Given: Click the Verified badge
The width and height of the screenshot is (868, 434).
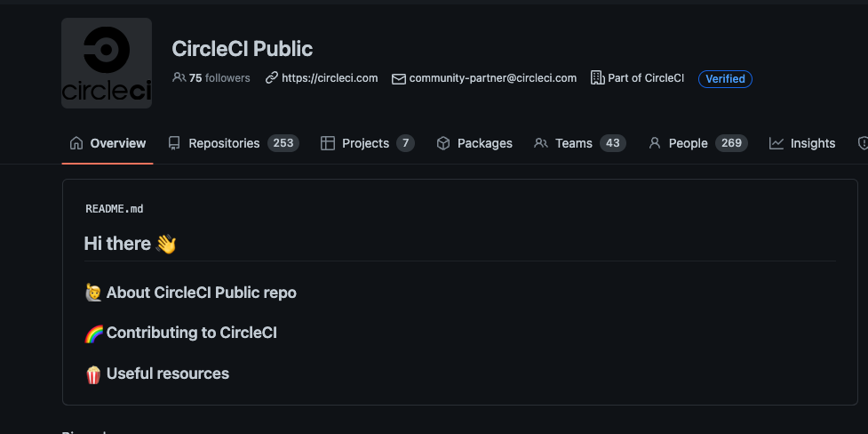Looking at the screenshot, I should [725, 79].
